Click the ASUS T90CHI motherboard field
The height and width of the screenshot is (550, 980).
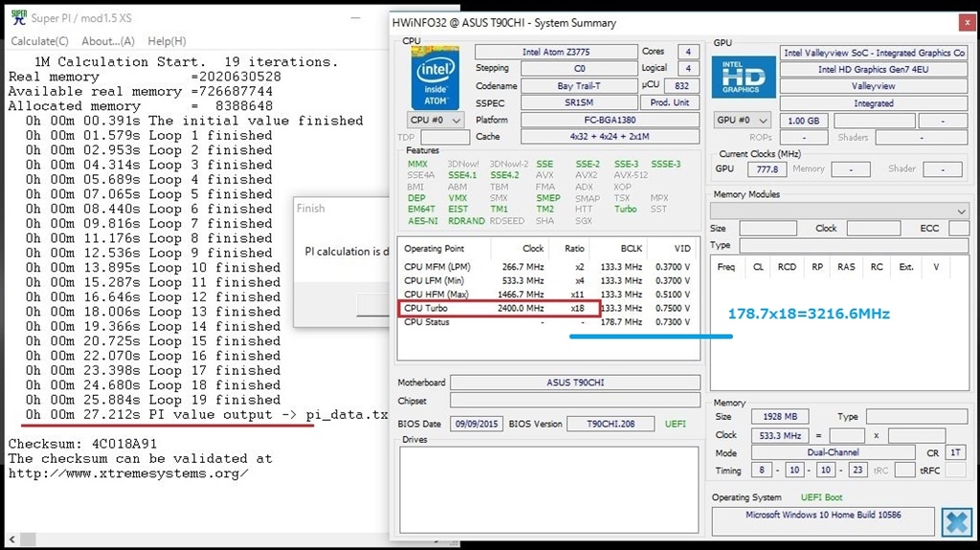click(x=575, y=383)
